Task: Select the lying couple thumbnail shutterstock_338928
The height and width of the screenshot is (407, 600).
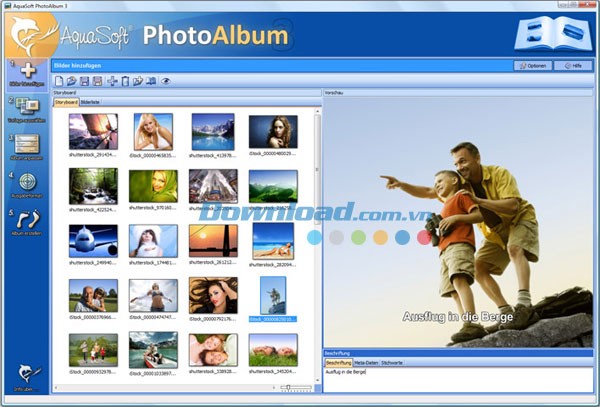Action: [213, 350]
